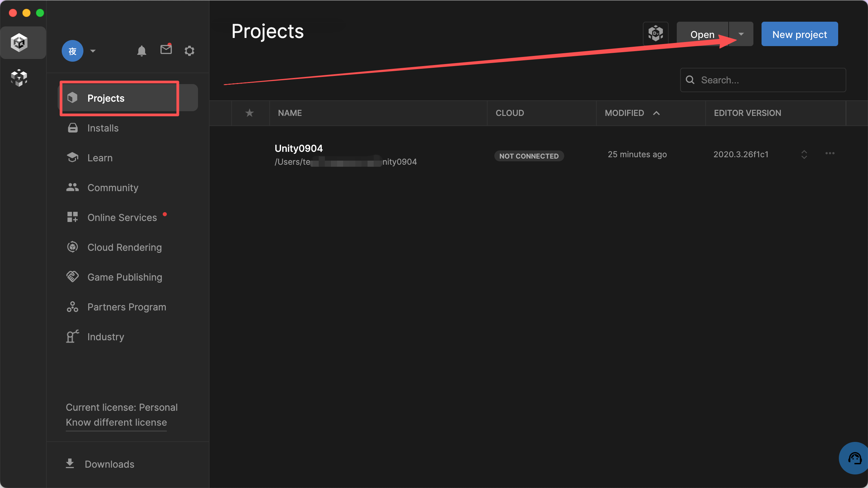Open the user avatar account menu

(x=73, y=51)
